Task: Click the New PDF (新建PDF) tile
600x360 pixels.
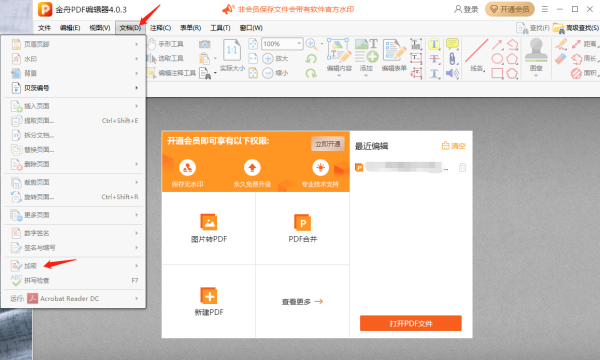Action: coord(209,301)
